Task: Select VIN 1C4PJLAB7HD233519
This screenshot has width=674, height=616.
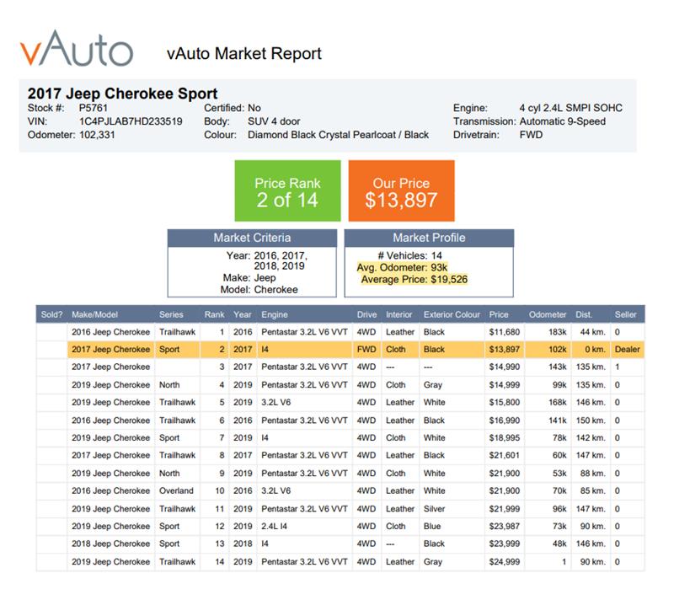Action: click(x=131, y=121)
